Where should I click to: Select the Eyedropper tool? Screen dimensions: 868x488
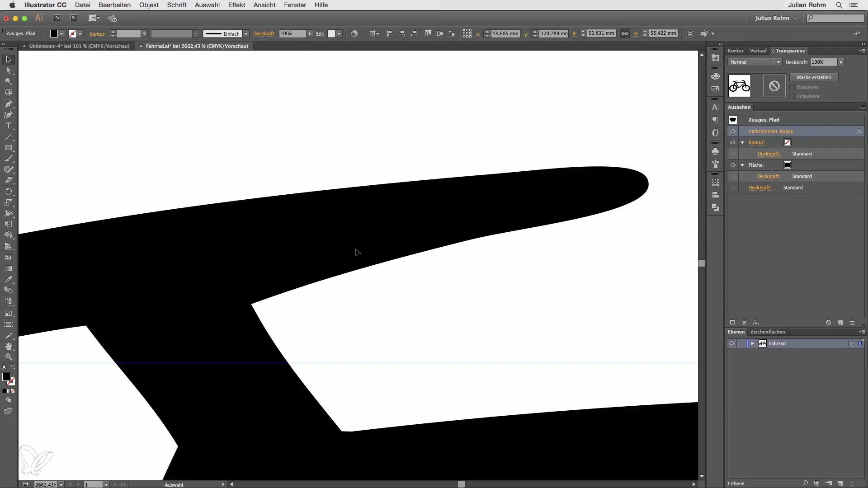tap(9, 279)
